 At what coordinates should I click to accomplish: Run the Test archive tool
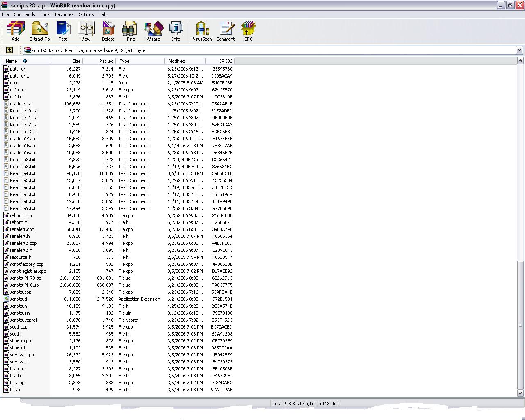tap(63, 31)
